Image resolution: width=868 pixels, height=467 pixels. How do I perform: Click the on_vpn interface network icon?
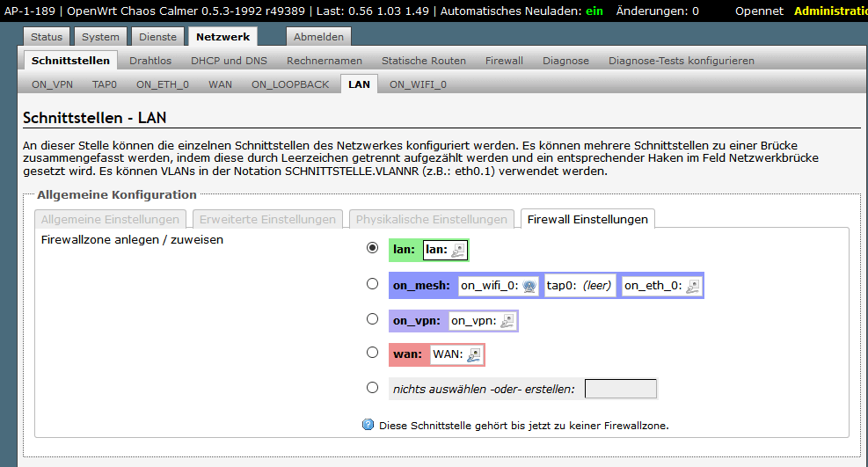click(507, 321)
